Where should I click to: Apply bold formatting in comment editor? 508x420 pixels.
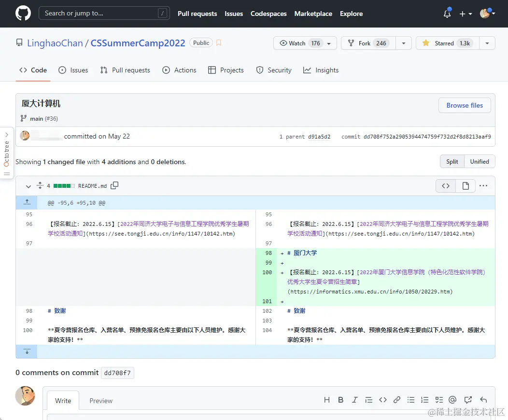tap(341, 400)
